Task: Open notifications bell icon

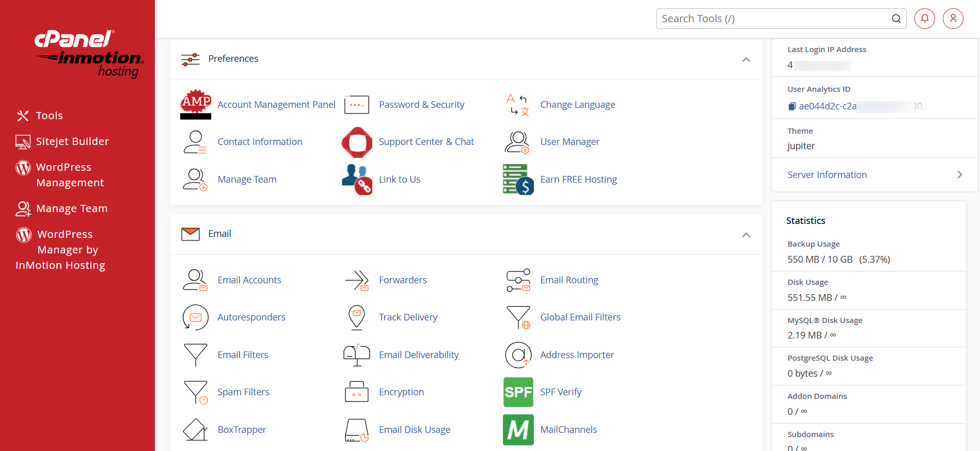Action: (925, 19)
